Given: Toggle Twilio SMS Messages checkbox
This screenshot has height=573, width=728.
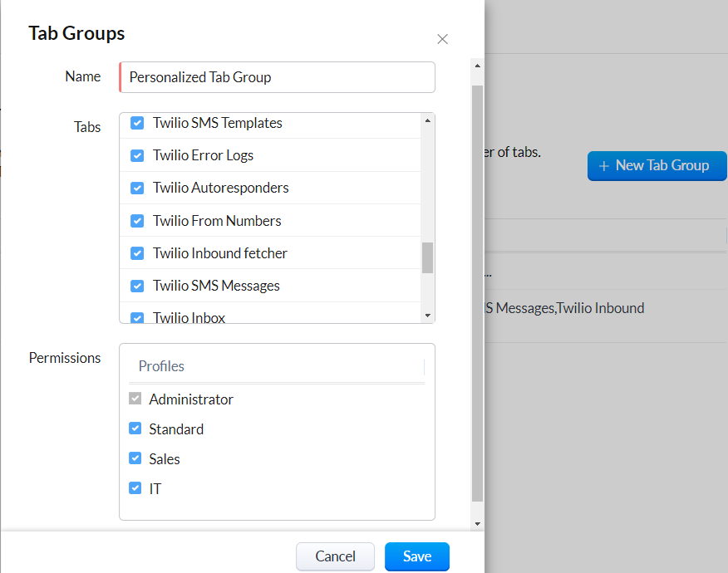Looking at the screenshot, I should (x=137, y=286).
